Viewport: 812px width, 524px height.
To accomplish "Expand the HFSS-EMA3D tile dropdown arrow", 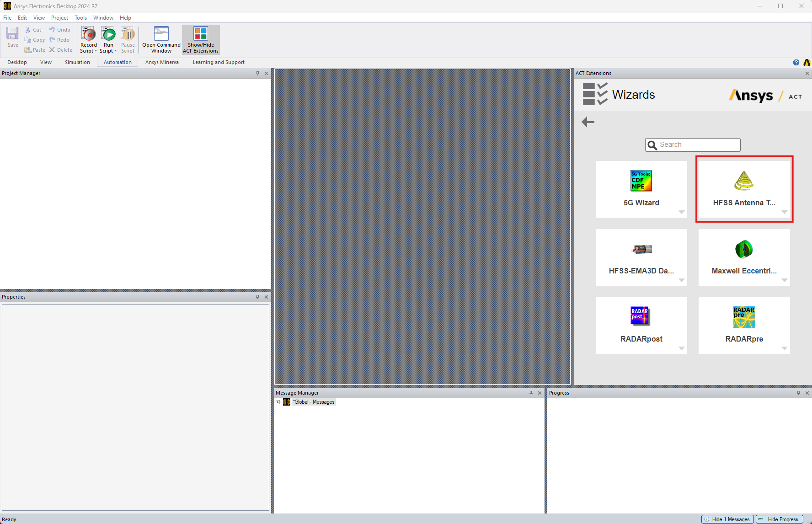I will point(681,280).
